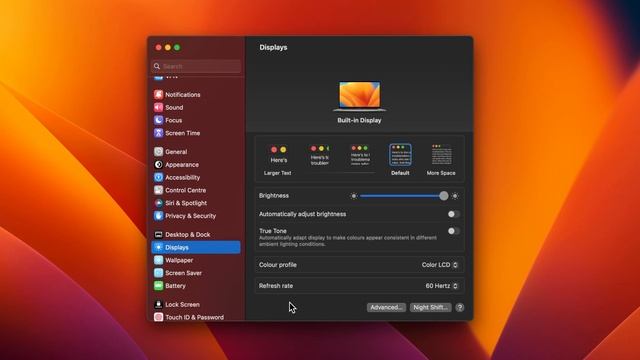The image size is (640, 360).
Task: Click the high brightness sun icon
Action: point(455,196)
